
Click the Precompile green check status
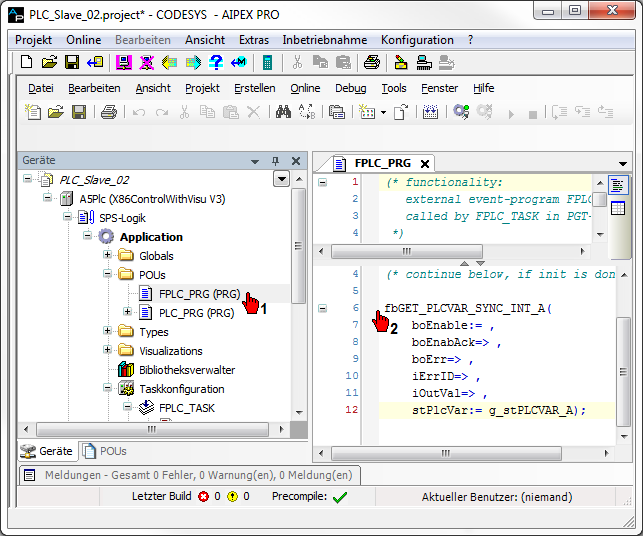point(340,497)
